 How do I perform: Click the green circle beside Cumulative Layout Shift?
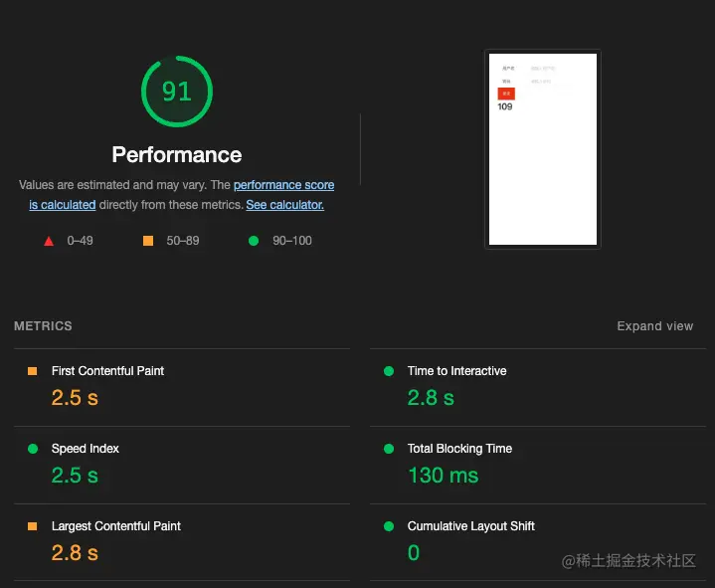point(389,526)
